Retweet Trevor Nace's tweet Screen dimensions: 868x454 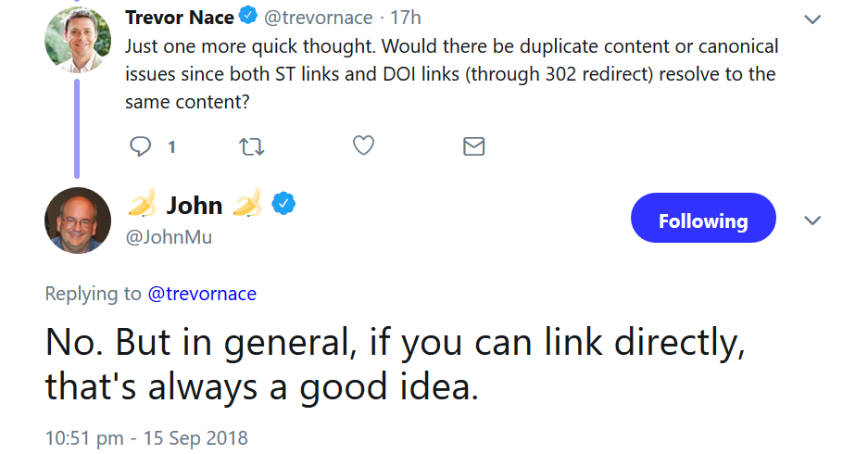pyautogui.click(x=252, y=146)
